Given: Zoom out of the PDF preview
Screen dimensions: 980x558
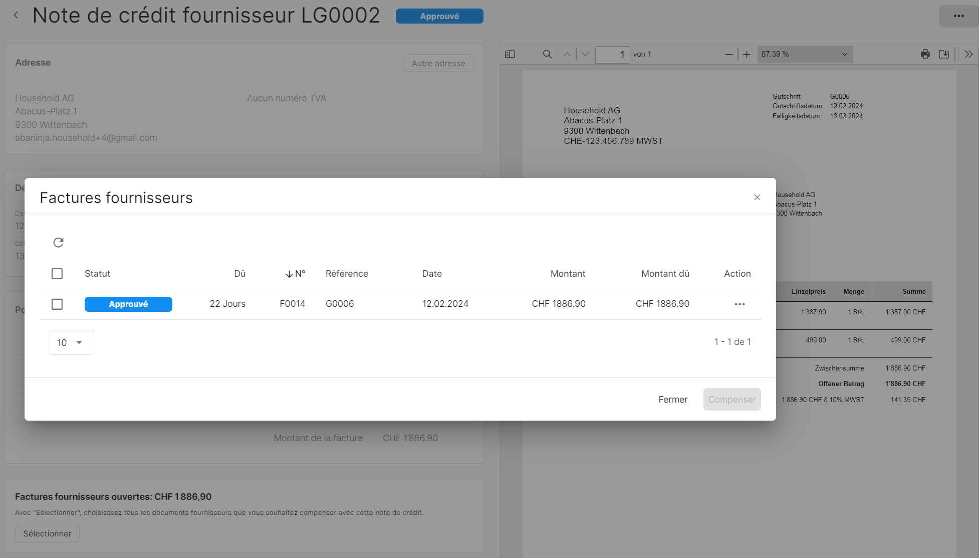Looking at the screenshot, I should 728,54.
